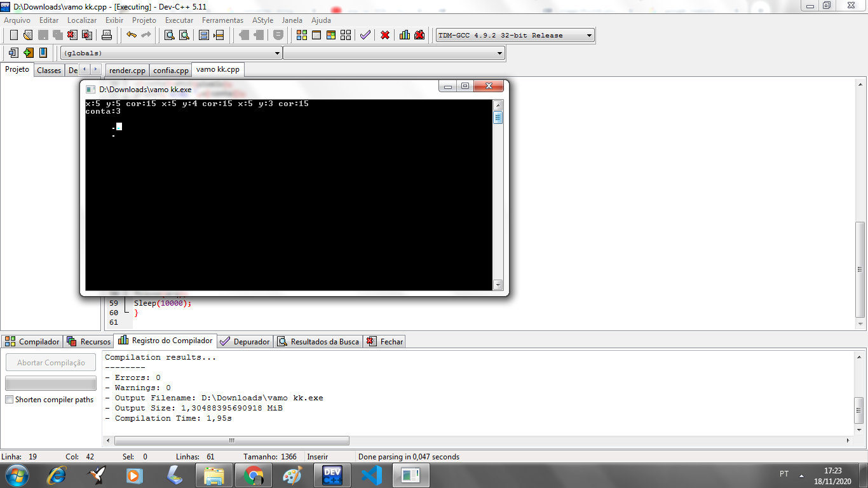Click the Abortar Compilação button
The height and width of the screenshot is (488, 868).
click(x=51, y=363)
